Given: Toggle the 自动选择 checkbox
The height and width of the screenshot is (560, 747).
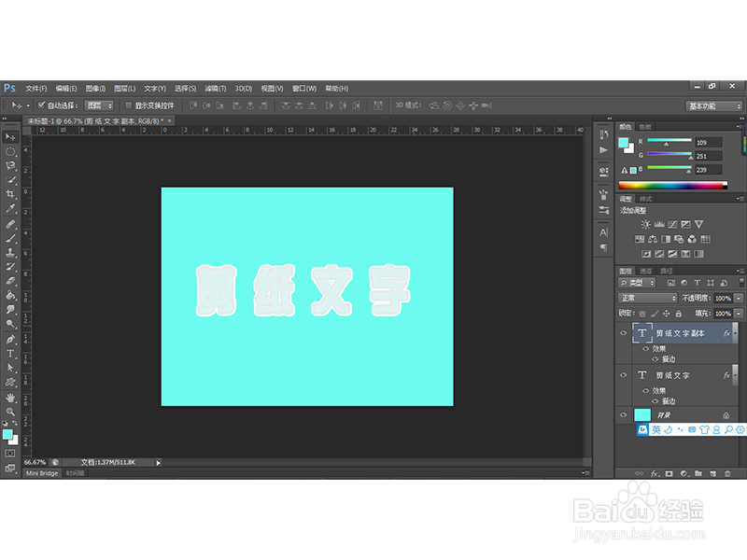Looking at the screenshot, I should pyautogui.click(x=41, y=105).
